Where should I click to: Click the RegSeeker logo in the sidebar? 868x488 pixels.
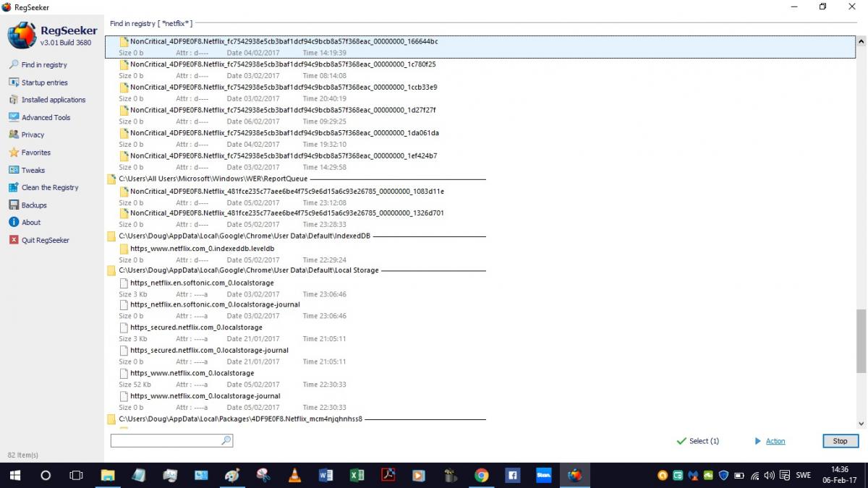pos(22,35)
